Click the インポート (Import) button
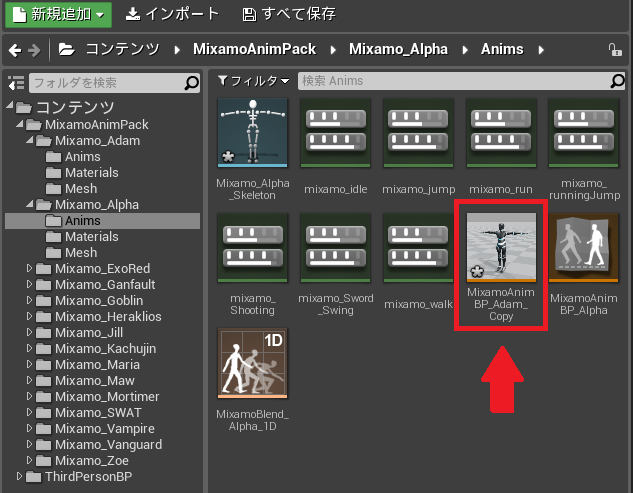 (x=172, y=14)
